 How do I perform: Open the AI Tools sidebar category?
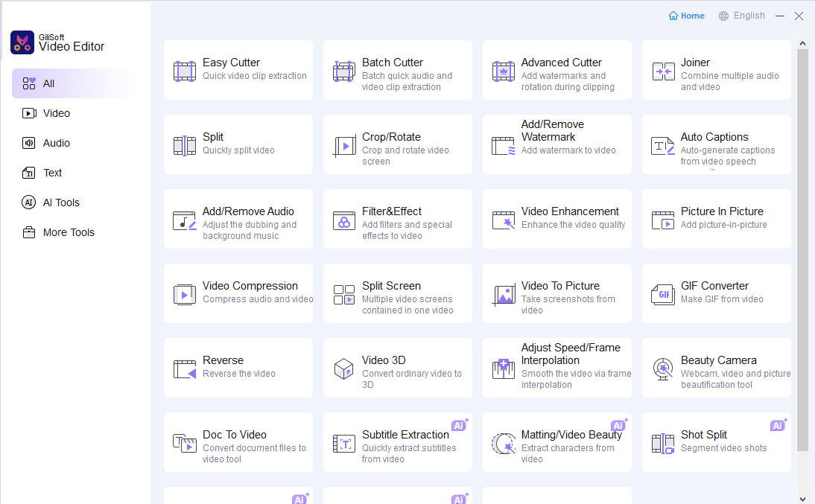click(60, 202)
